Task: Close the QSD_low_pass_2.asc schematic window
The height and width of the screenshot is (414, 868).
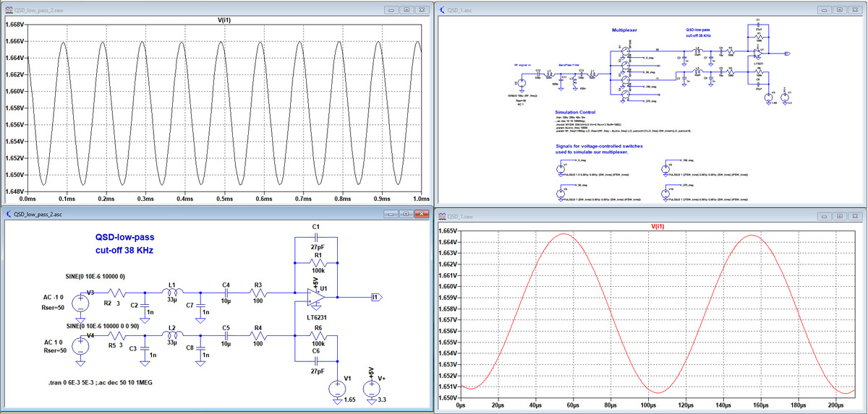Action: click(x=421, y=214)
